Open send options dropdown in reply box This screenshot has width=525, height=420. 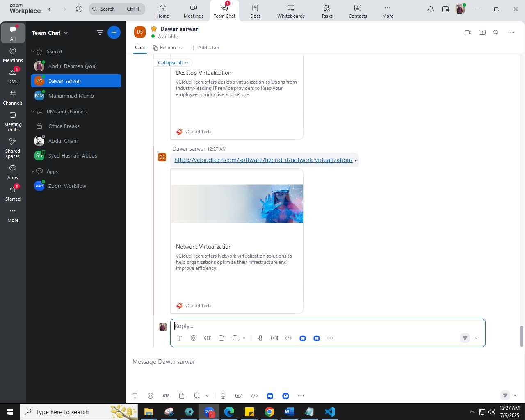click(476, 338)
